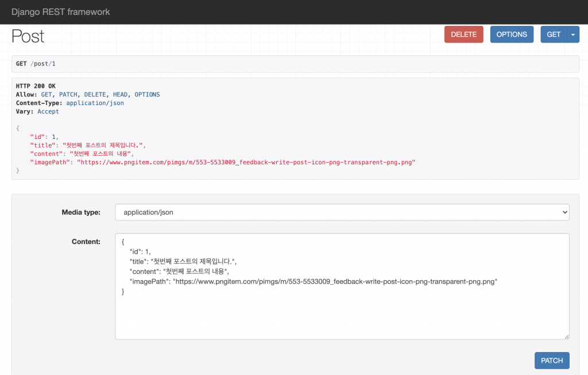Click the Django REST framework brand link

point(61,12)
